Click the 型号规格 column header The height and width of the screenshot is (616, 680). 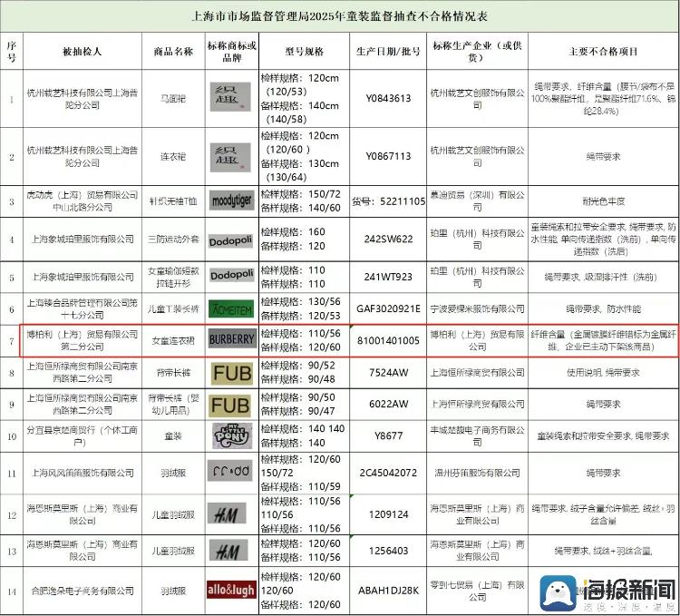(304, 52)
